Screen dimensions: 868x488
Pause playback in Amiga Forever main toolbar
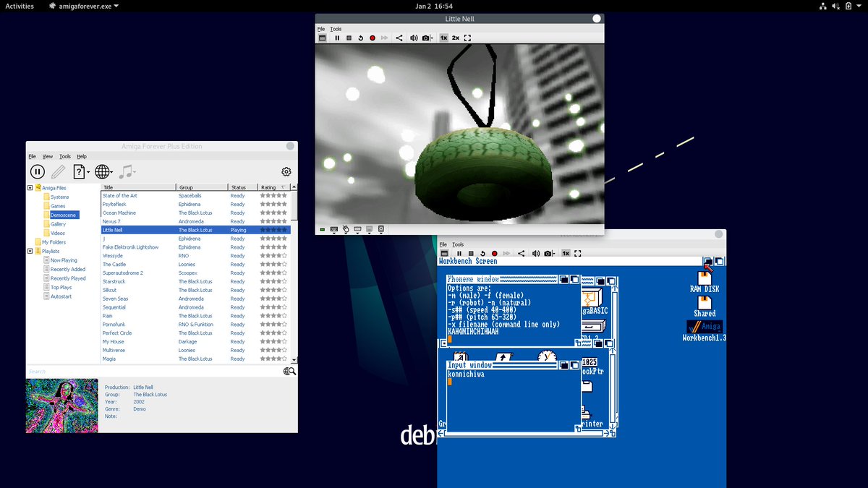point(38,171)
